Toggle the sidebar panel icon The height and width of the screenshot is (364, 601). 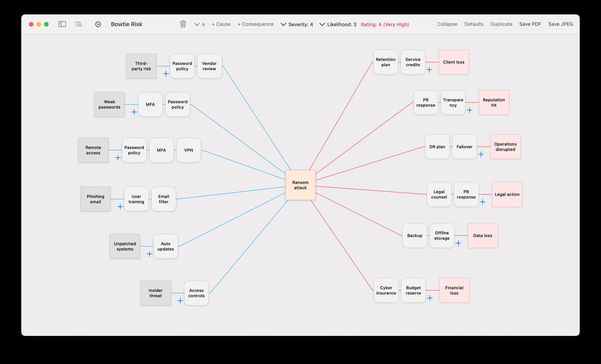[62, 24]
